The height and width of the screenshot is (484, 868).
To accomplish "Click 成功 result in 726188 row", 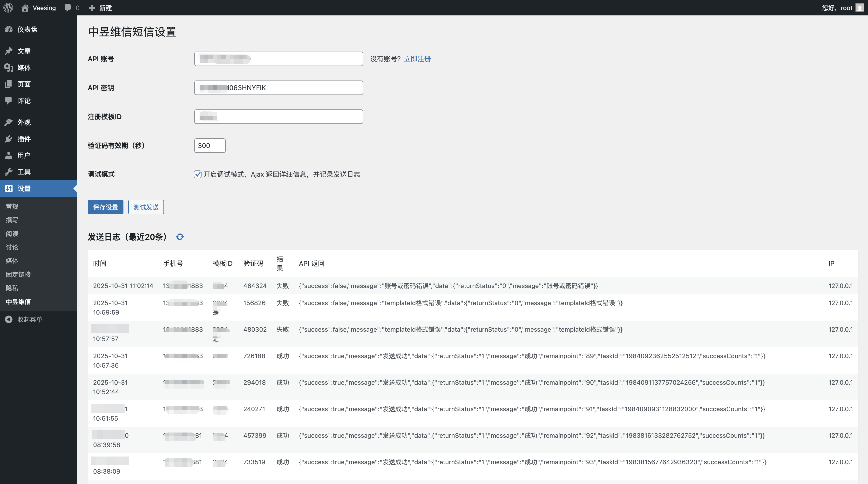I will pos(283,356).
